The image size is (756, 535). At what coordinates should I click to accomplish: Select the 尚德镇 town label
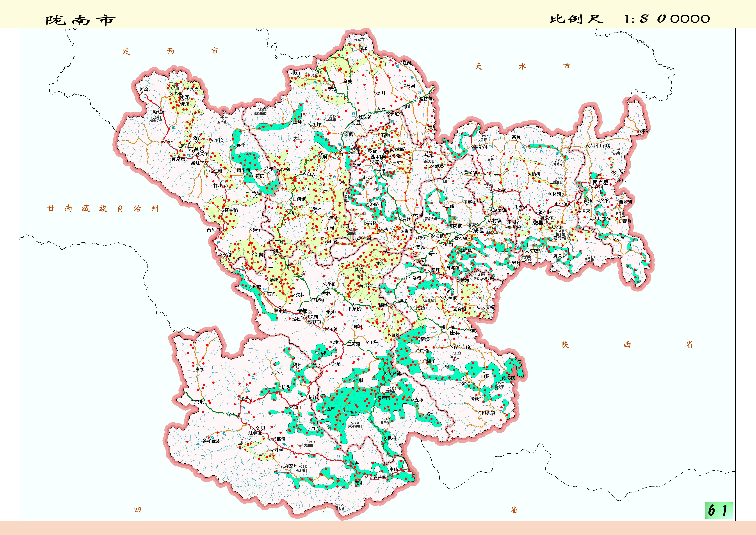pyautogui.click(x=279, y=439)
